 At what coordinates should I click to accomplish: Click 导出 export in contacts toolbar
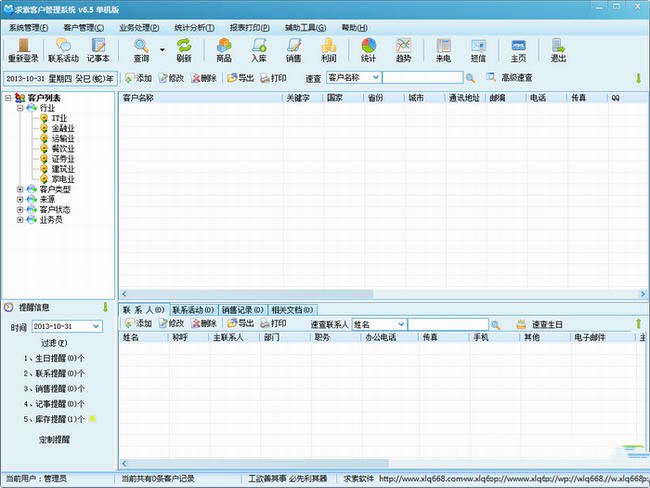[x=240, y=323]
